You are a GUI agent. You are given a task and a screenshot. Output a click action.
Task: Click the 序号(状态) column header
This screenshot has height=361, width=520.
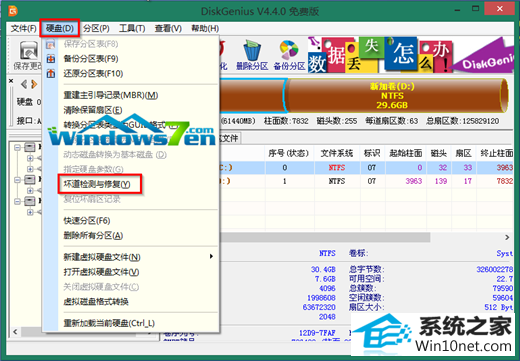click(x=289, y=153)
